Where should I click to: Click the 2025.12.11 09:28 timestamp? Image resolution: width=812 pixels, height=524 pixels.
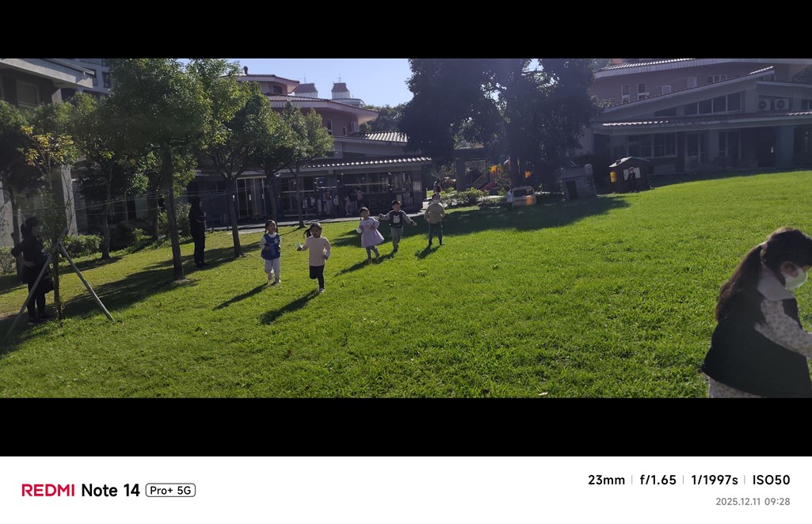(753, 502)
